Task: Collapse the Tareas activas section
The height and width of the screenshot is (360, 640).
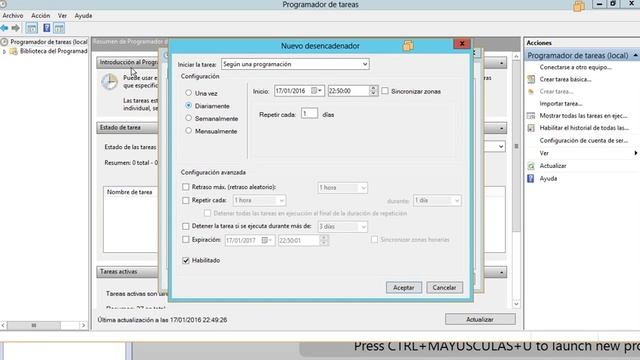Action: (502, 272)
